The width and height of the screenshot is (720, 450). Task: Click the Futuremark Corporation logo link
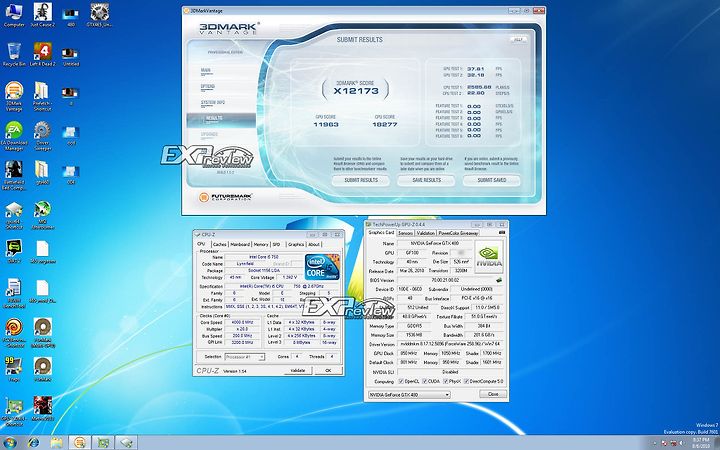tap(225, 197)
